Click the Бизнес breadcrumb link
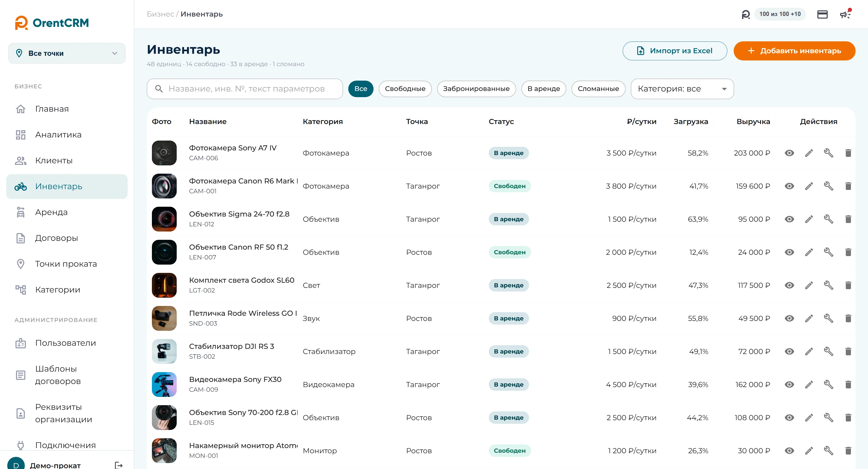Viewport: 868px width, 469px height. [x=160, y=14]
